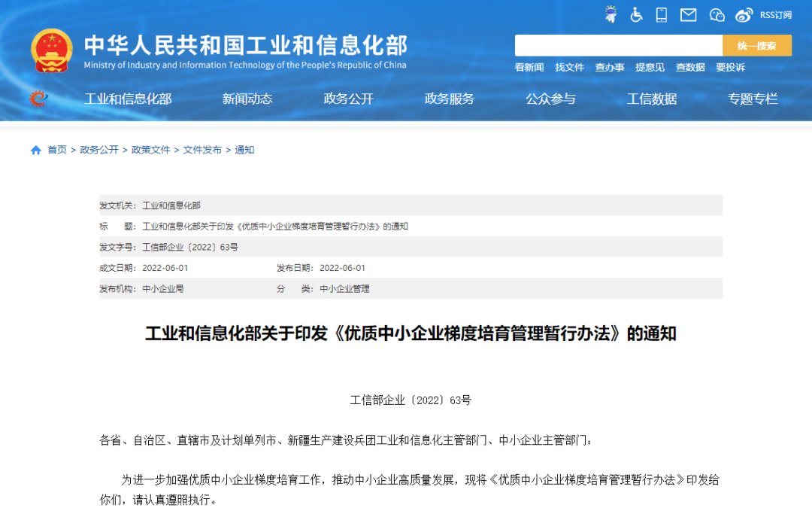812x508 pixels.
Task: Click the accessibility wheelchair icon
Action: pyautogui.click(x=636, y=14)
